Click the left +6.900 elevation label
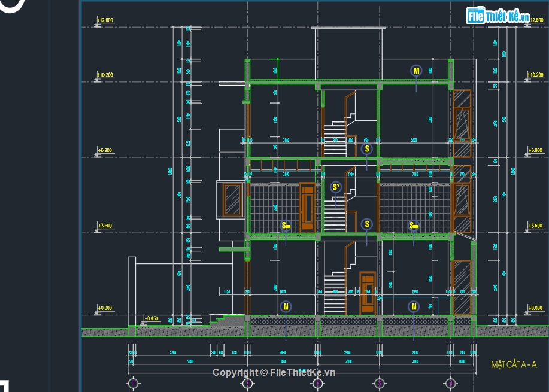Screen dimensions: 549x392 click(105, 150)
